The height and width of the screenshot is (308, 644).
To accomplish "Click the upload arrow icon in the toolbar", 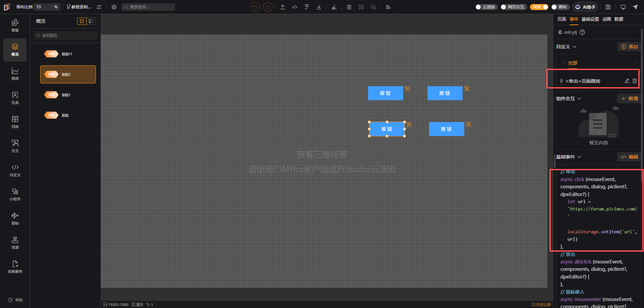I will (283, 7).
